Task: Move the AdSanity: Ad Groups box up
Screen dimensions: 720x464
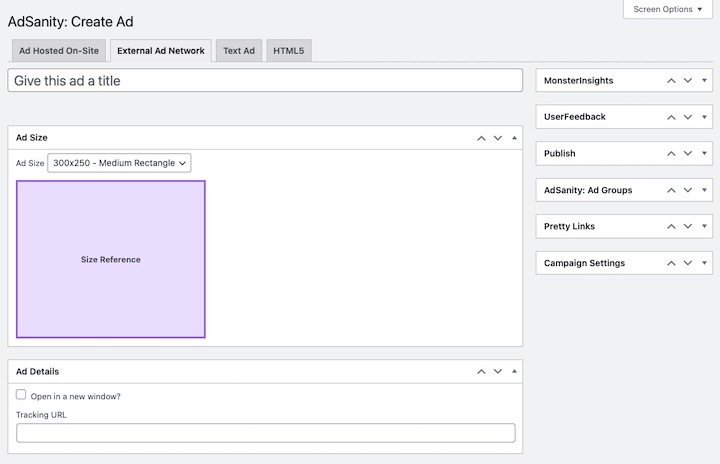Action: click(671, 190)
